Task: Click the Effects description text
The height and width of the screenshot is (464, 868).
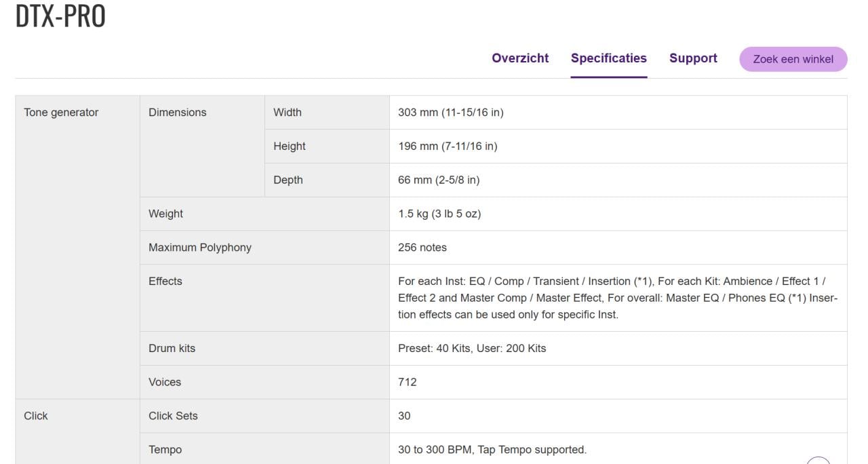Action: point(617,298)
